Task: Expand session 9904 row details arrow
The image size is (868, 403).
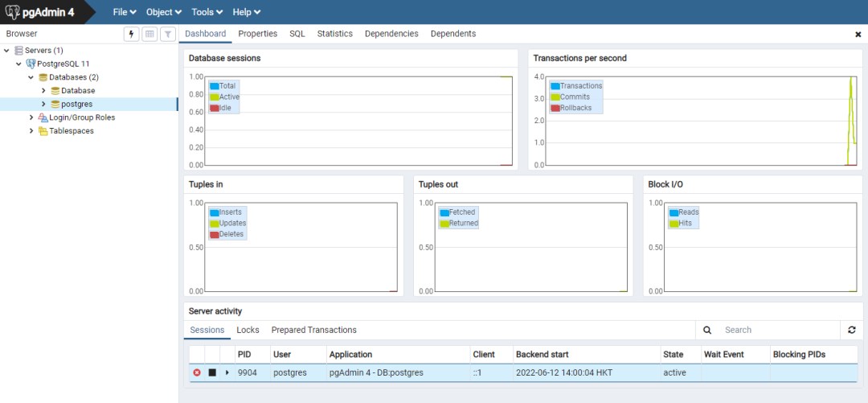Action: click(227, 372)
